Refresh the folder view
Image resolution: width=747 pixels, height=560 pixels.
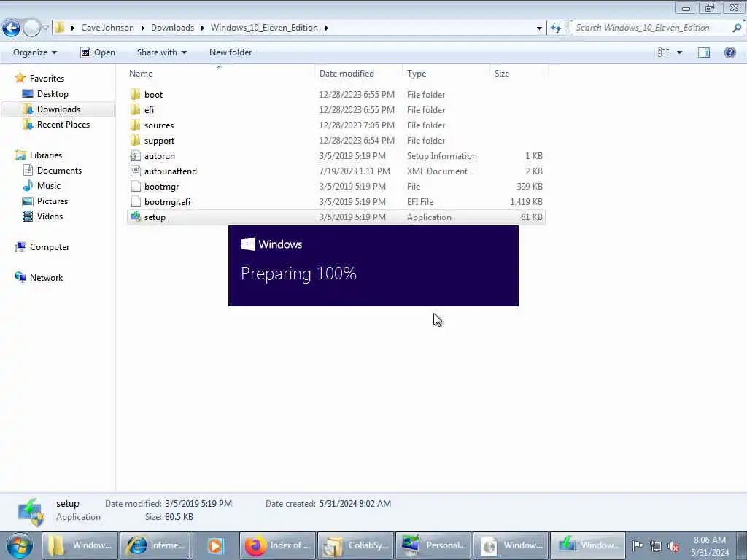click(555, 28)
